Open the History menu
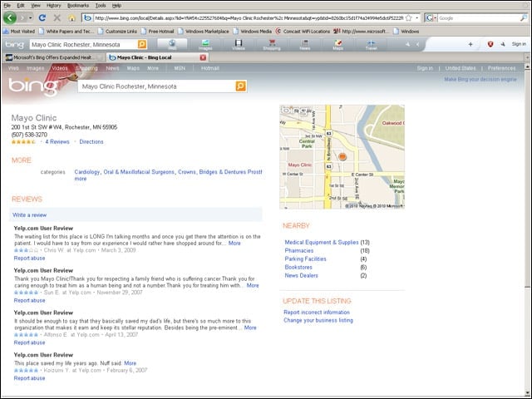Viewport: 532px width, 399px height. 53,6
